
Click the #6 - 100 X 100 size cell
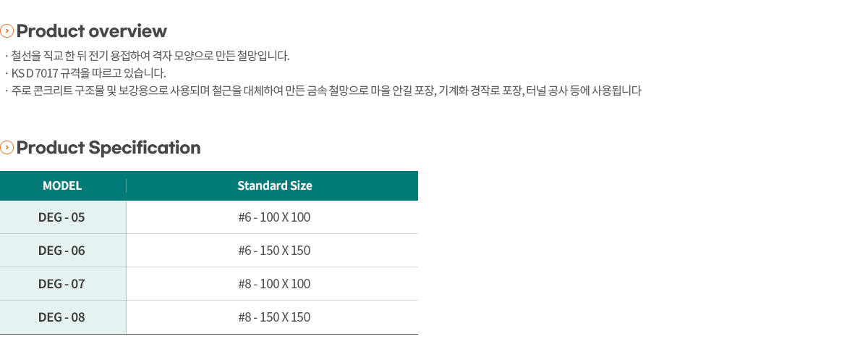click(273, 217)
